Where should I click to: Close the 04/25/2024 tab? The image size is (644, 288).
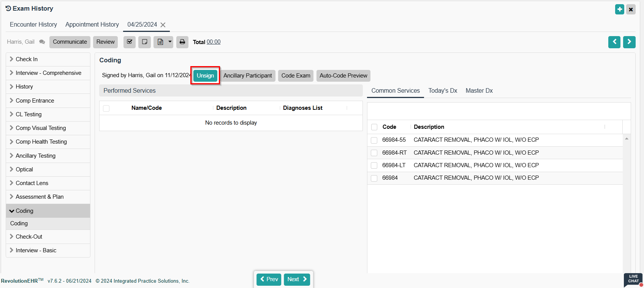coord(163,25)
